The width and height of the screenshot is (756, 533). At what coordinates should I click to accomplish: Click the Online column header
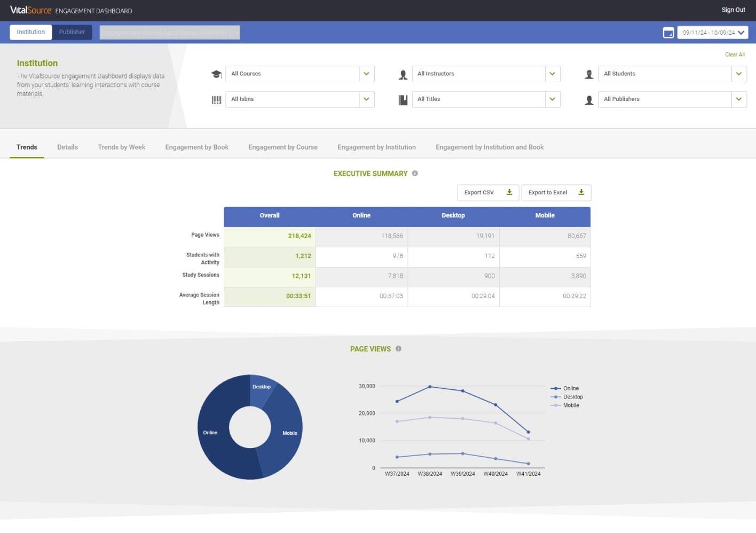[x=361, y=216]
